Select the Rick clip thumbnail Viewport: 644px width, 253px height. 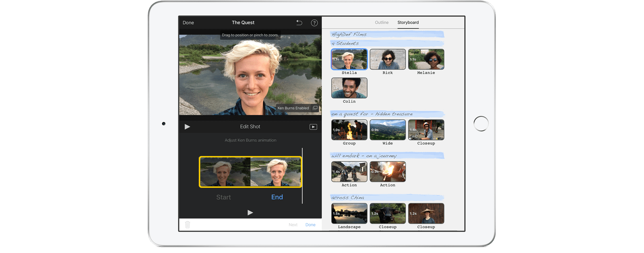pos(388,59)
